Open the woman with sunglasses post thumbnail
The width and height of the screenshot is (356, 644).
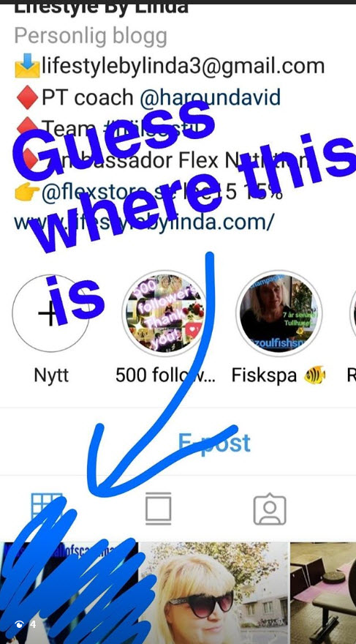213,593
